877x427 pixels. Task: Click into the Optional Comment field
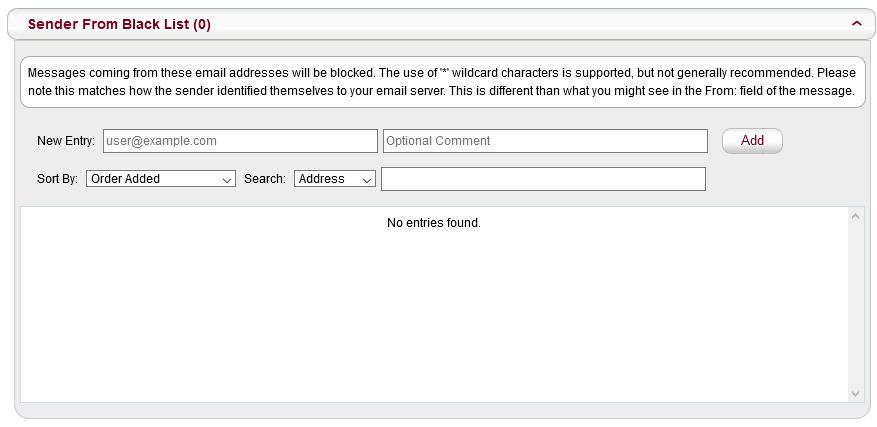tap(545, 141)
